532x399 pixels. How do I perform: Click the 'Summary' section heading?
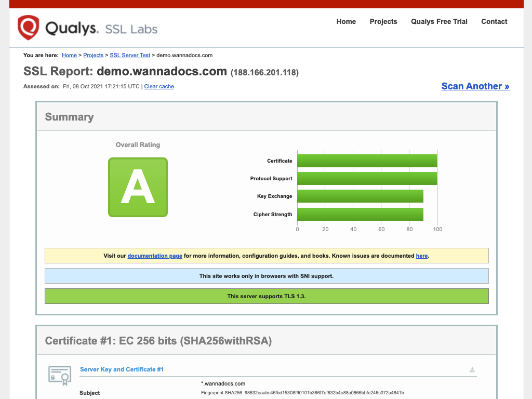click(x=69, y=117)
